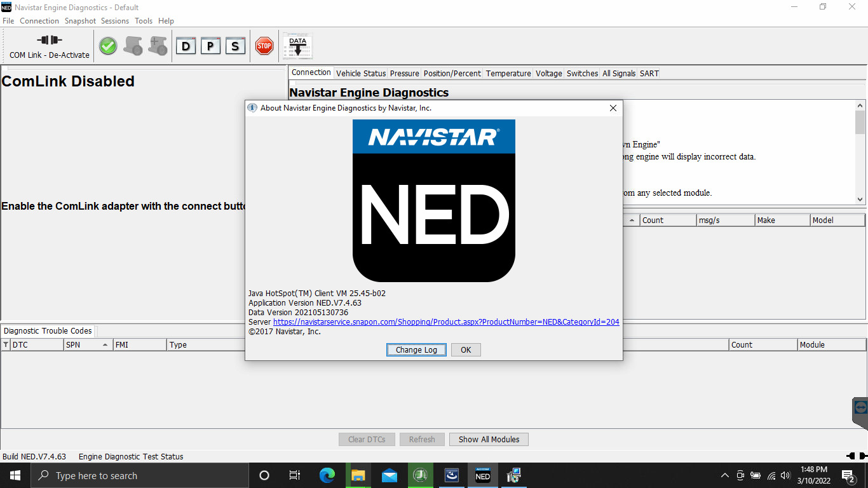The width and height of the screenshot is (868, 488).
Task: Click the green checkmark toolbar icon
Action: click(108, 46)
